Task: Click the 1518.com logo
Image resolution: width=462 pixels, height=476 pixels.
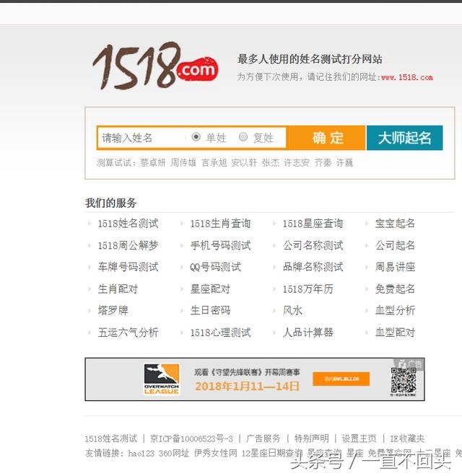Action: (x=156, y=66)
